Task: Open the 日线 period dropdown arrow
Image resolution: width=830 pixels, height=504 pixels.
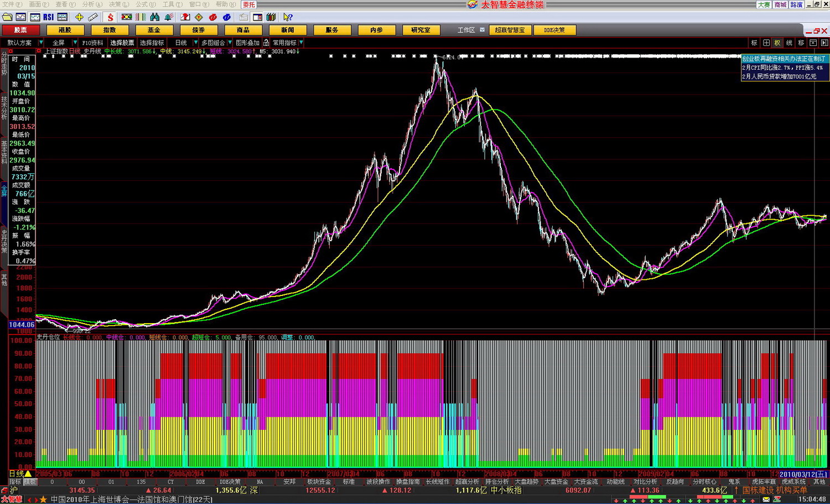Action: point(195,43)
